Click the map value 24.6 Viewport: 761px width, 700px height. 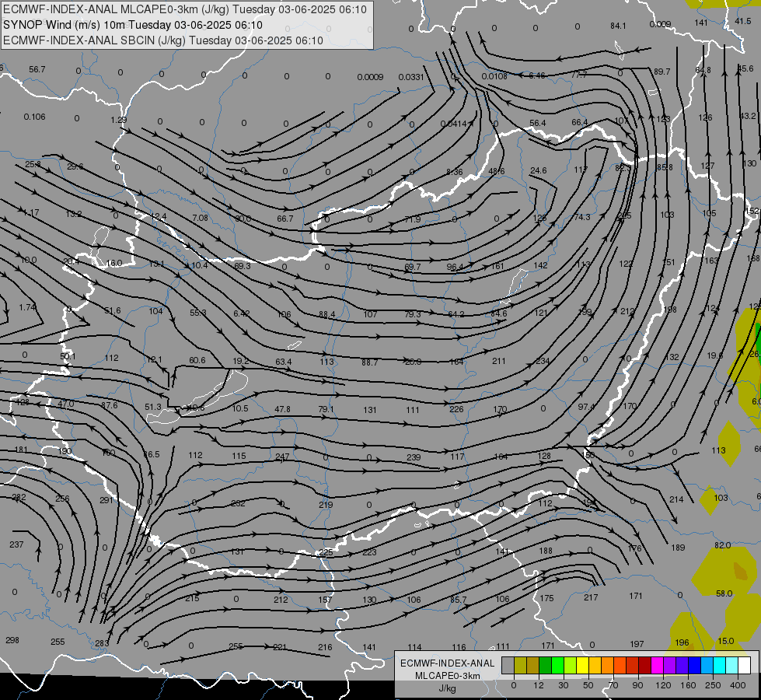click(x=538, y=170)
